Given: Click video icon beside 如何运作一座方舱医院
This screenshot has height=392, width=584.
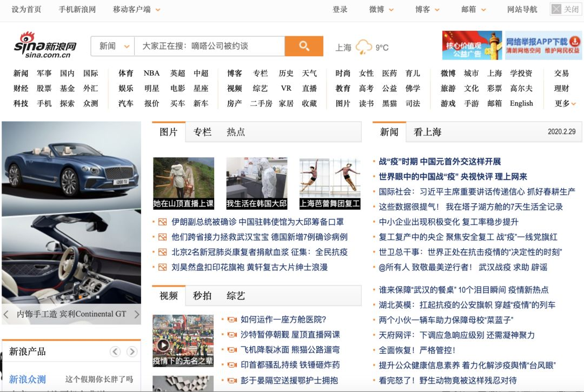Looking at the screenshot, I should coord(232,320).
